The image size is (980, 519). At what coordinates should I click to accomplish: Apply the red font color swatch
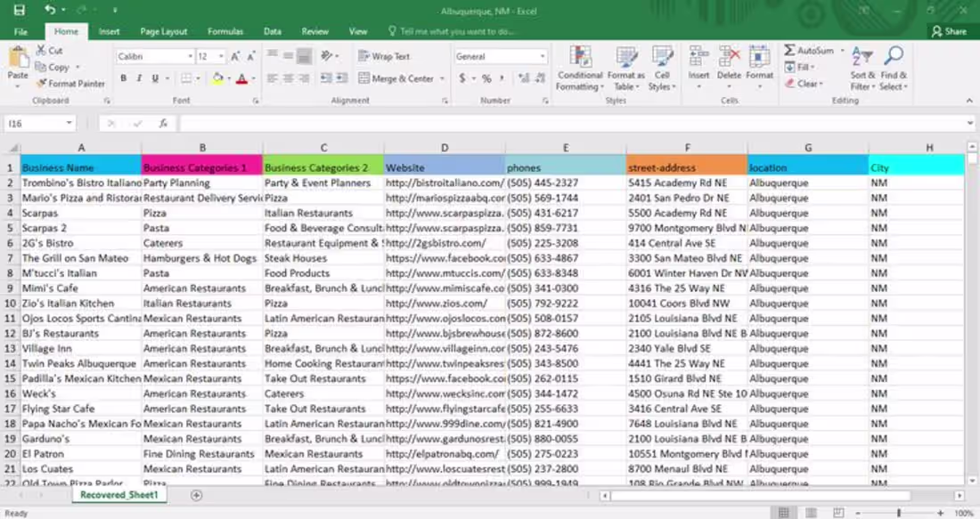tap(241, 78)
